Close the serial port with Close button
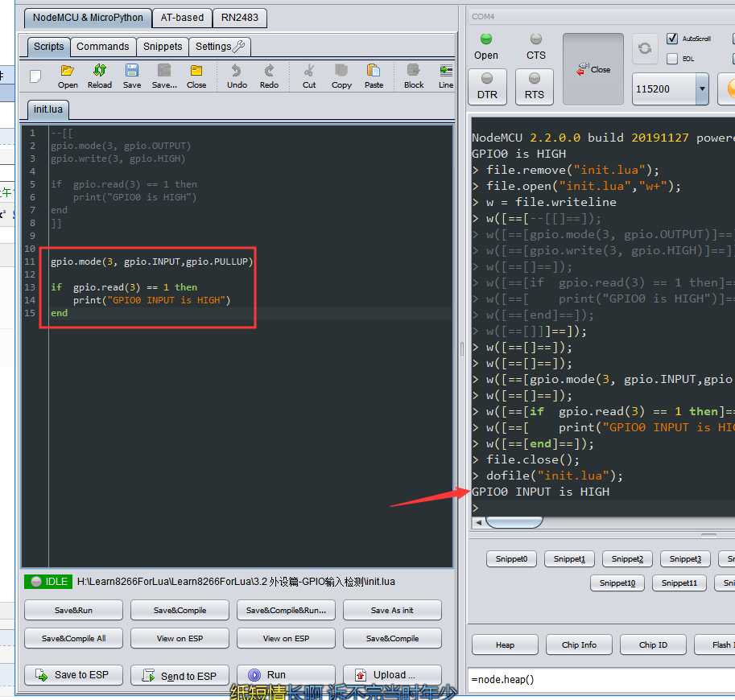 [x=593, y=69]
